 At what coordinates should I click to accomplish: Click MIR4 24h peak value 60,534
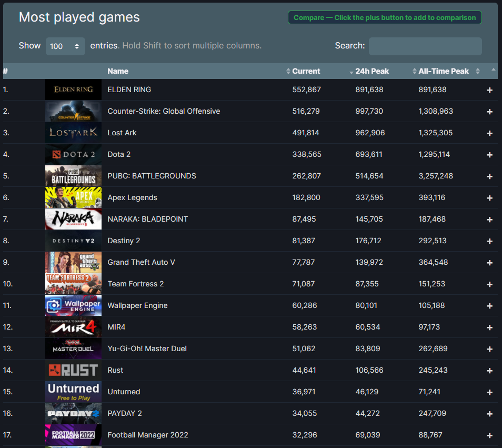367,327
